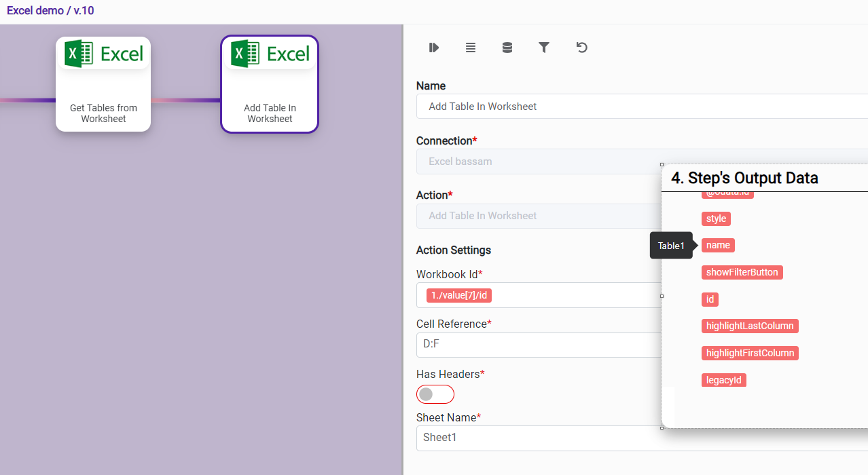Open the Connection dropdown
This screenshot has height=475, width=868.
coord(537,161)
